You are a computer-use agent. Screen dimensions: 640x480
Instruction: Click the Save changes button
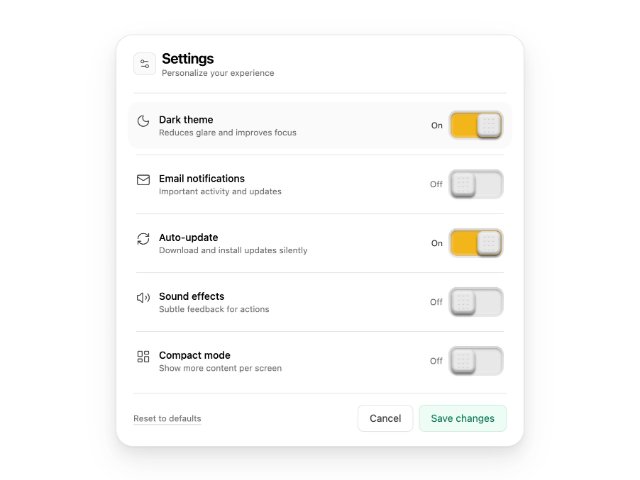point(463,418)
